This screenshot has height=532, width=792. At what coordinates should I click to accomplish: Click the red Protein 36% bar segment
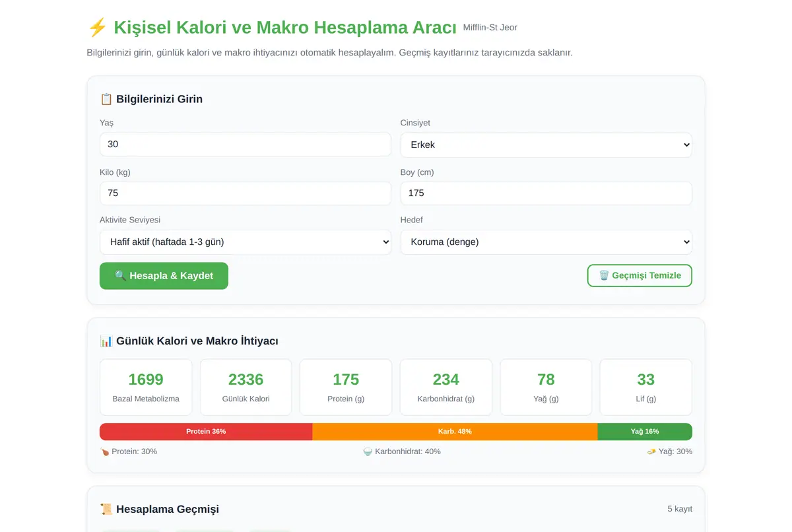point(206,432)
